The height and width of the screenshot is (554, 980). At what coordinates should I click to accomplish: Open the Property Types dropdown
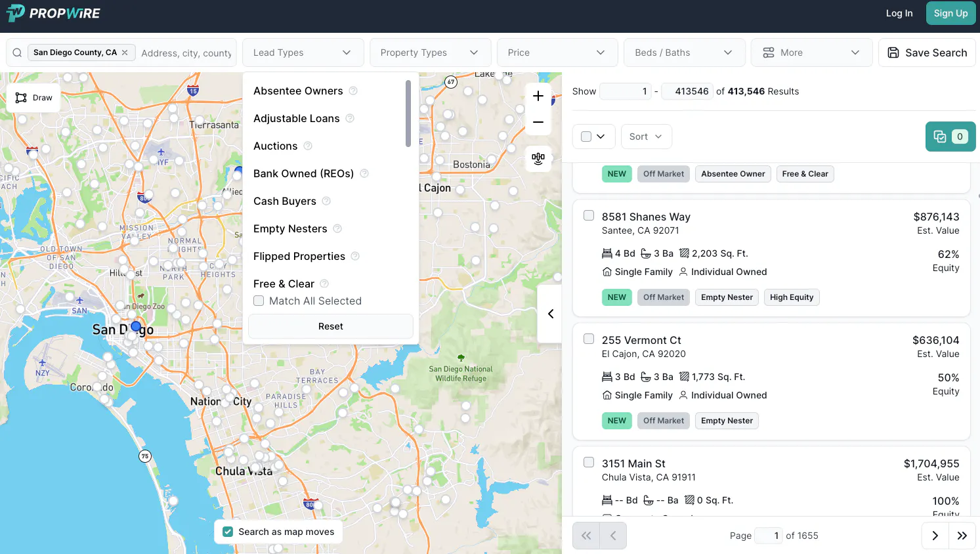[x=430, y=53]
